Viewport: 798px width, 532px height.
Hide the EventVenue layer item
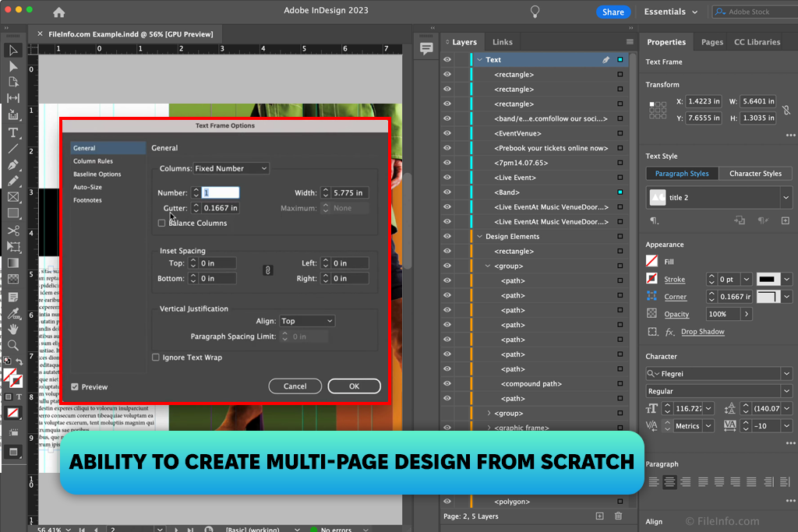point(447,133)
